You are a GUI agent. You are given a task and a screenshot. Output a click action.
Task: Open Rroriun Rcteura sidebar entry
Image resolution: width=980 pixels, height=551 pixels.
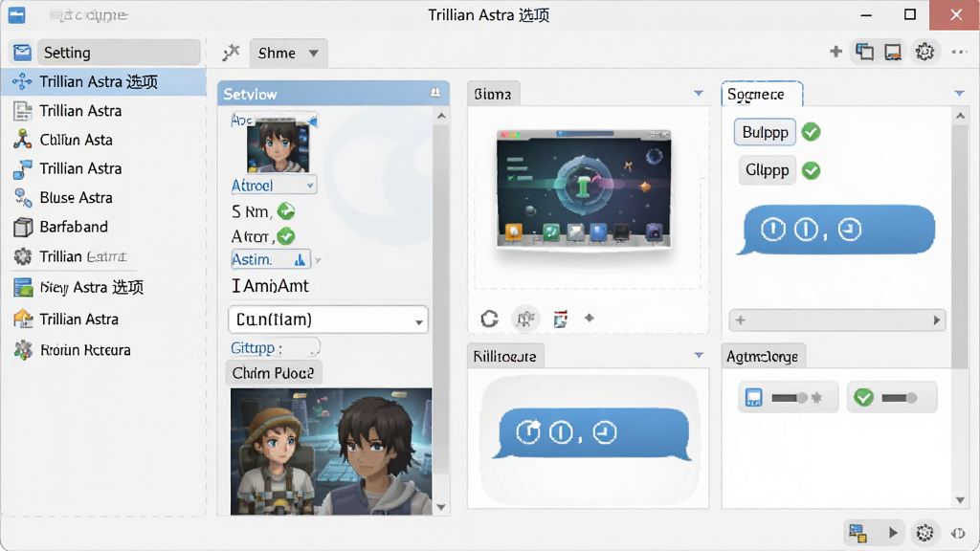pos(85,350)
